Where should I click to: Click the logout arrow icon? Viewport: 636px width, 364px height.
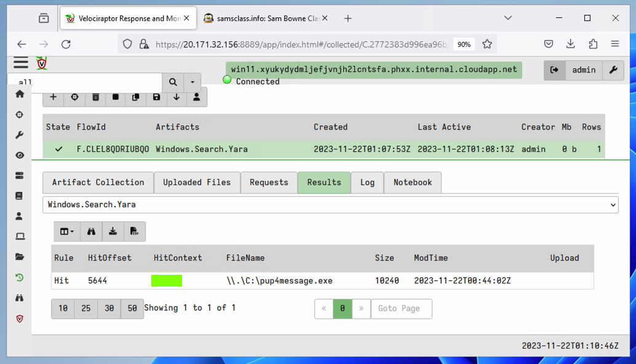[554, 70]
